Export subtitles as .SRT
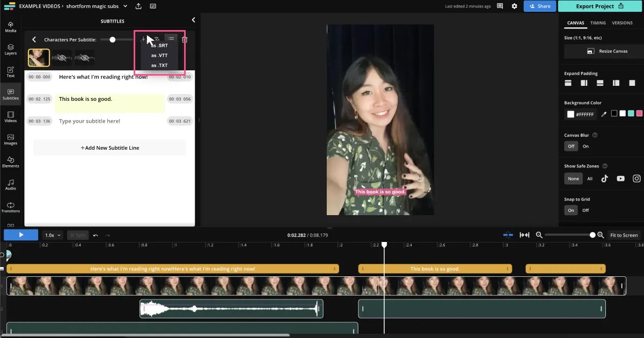644x338 pixels. (x=159, y=45)
